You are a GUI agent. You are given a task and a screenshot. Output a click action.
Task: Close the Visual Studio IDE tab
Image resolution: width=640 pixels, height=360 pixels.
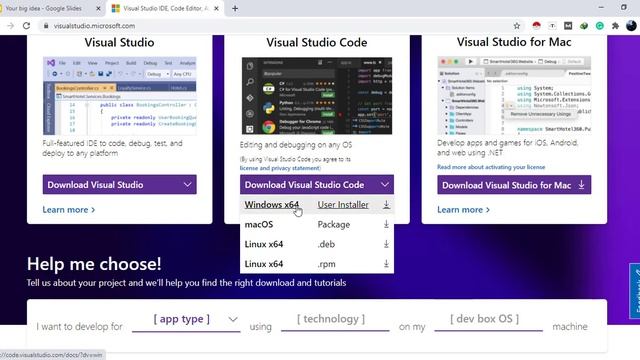coord(216,8)
